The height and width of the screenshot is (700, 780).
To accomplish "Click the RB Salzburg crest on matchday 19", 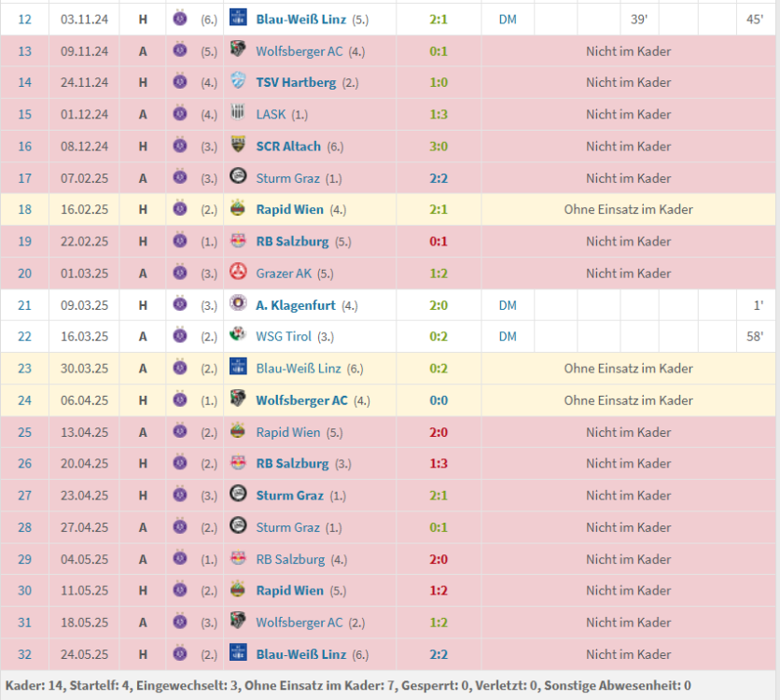I will [x=238, y=241].
